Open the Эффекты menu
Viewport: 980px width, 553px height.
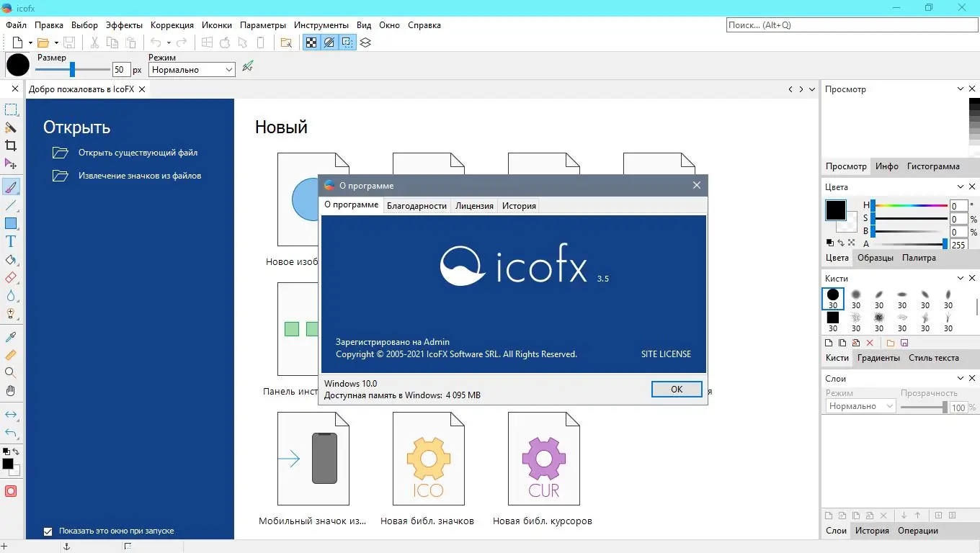click(123, 24)
